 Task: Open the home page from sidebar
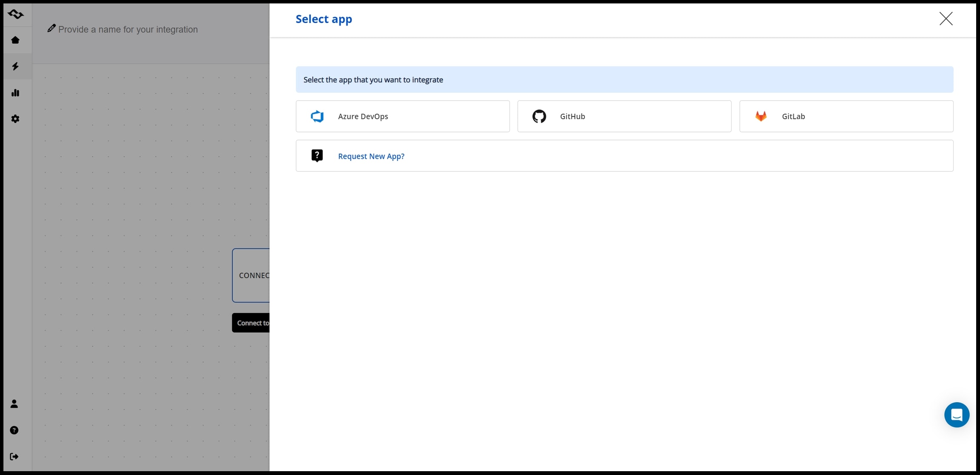click(15, 40)
